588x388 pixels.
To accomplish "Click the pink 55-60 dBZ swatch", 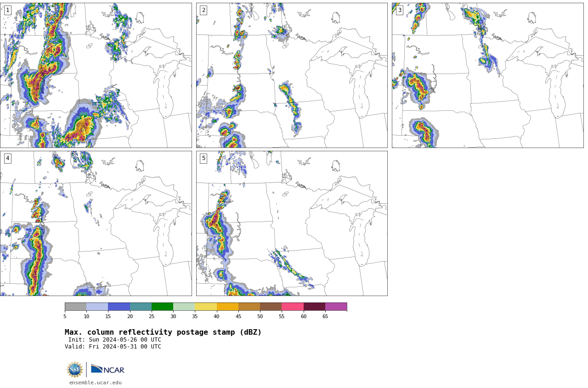I will [293, 307].
